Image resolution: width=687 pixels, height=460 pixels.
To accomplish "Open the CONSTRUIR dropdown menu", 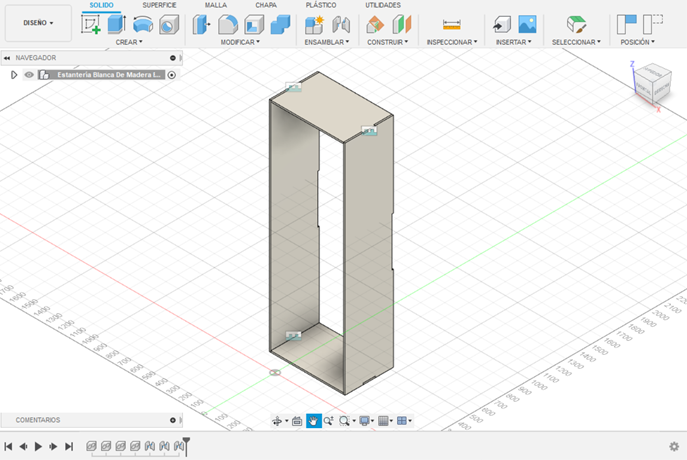I will click(387, 42).
